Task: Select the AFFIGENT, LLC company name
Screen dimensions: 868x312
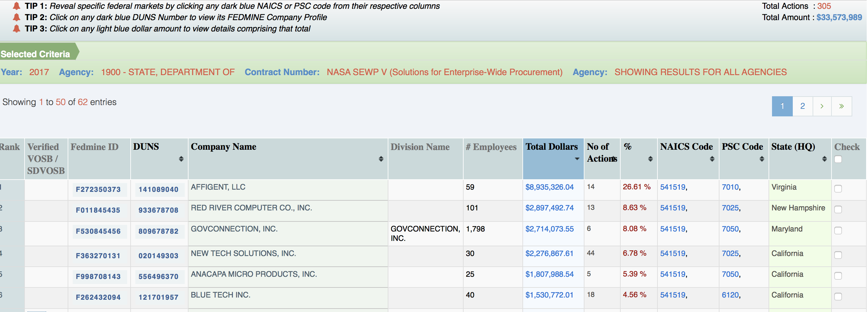Action: pos(218,187)
